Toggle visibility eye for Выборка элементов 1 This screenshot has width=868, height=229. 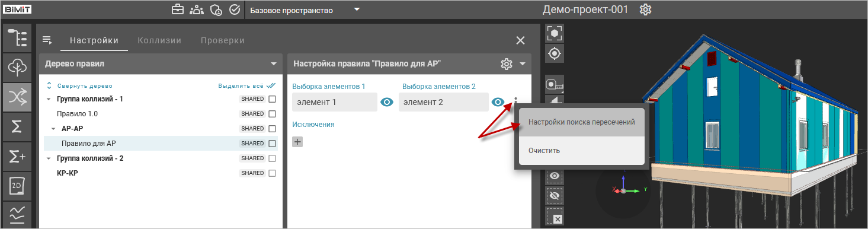click(x=387, y=102)
